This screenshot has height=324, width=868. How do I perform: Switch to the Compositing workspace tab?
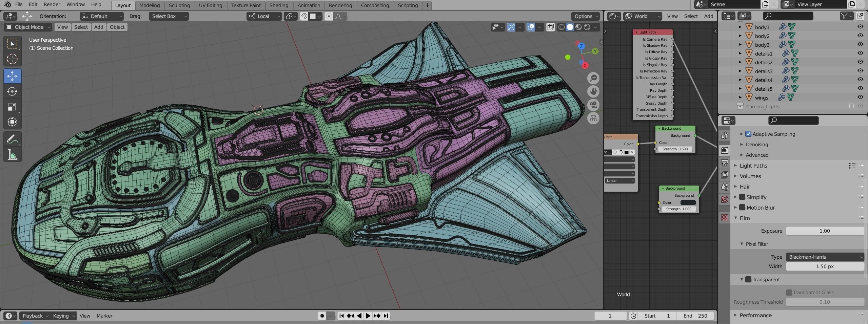pos(375,5)
